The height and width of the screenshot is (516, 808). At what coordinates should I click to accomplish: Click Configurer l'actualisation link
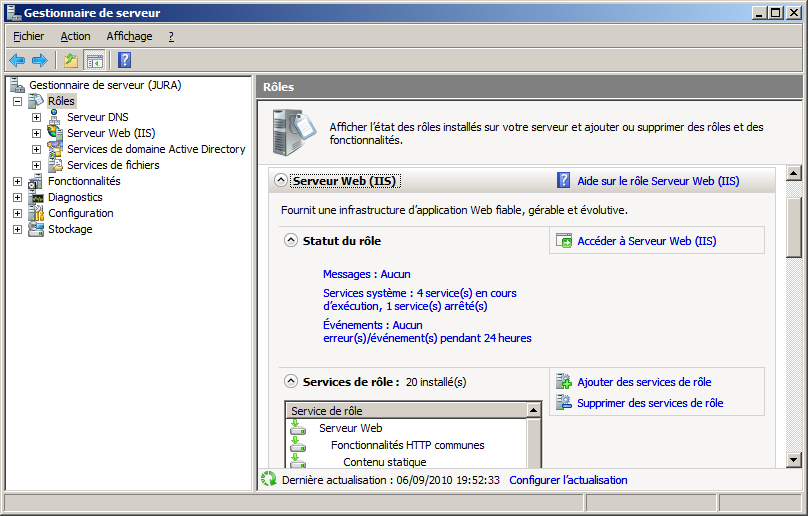(568, 480)
